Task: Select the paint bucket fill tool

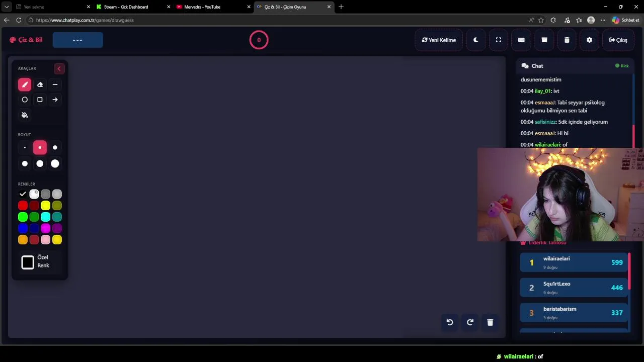Action: point(25,115)
